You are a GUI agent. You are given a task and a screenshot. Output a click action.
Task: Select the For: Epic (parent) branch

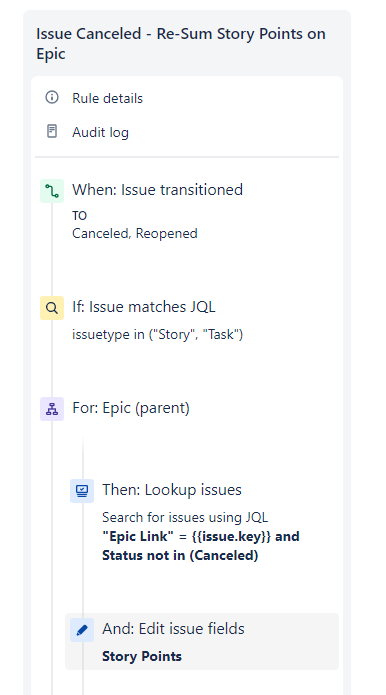(131, 408)
